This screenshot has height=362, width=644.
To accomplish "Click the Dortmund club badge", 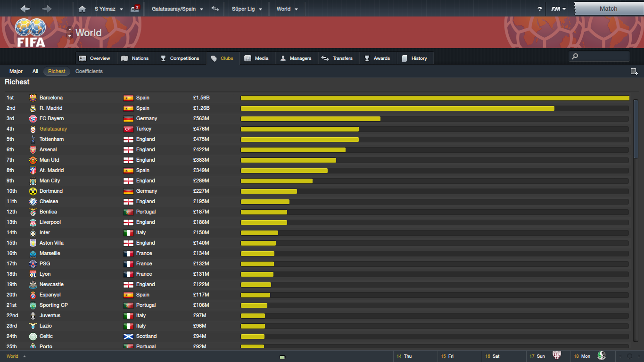I will click(x=33, y=191).
